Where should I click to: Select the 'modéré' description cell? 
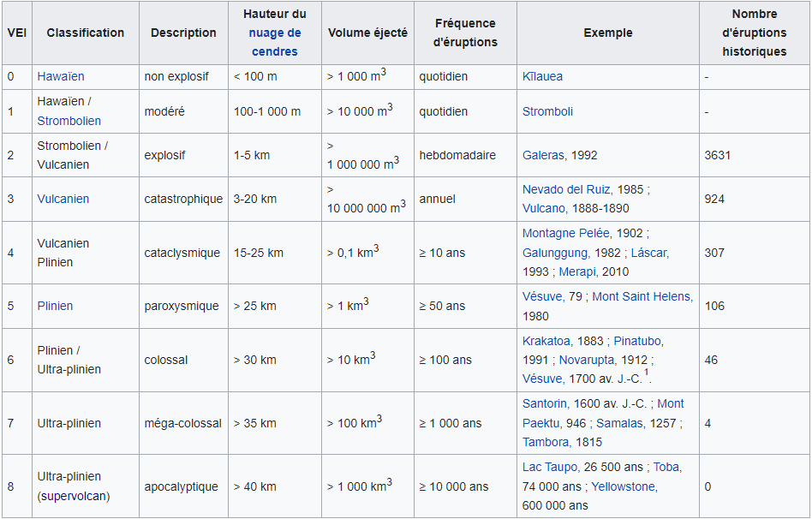click(183, 111)
